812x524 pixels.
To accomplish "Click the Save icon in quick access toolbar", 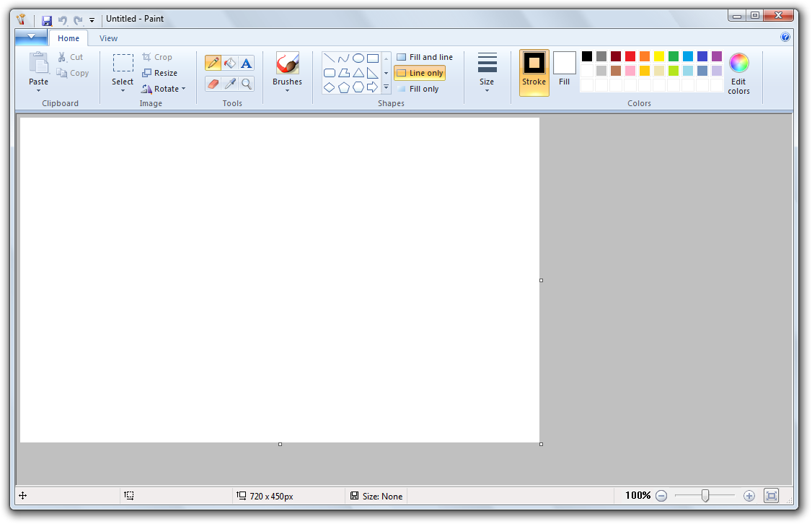I will pyautogui.click(x=47, y=20).
